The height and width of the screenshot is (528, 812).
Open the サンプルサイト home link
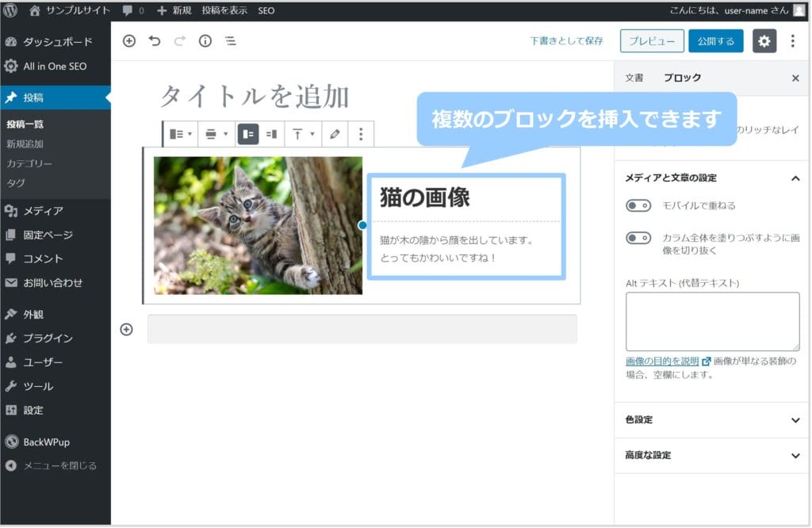[x=70, y=10]
